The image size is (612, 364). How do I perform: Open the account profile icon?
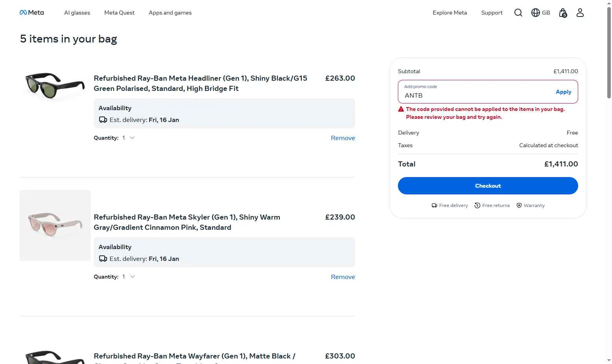pos(580,13)
